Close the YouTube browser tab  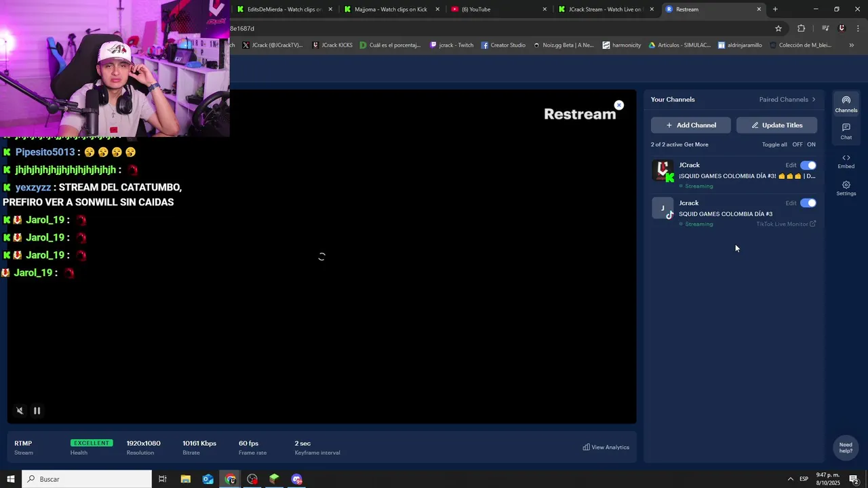(545, 9)
